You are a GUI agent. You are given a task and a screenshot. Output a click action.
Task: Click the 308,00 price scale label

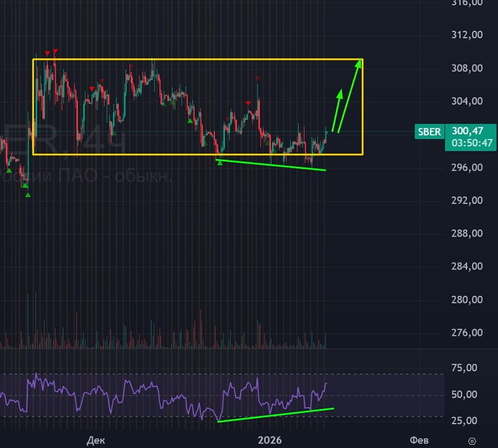pos(467,68)
